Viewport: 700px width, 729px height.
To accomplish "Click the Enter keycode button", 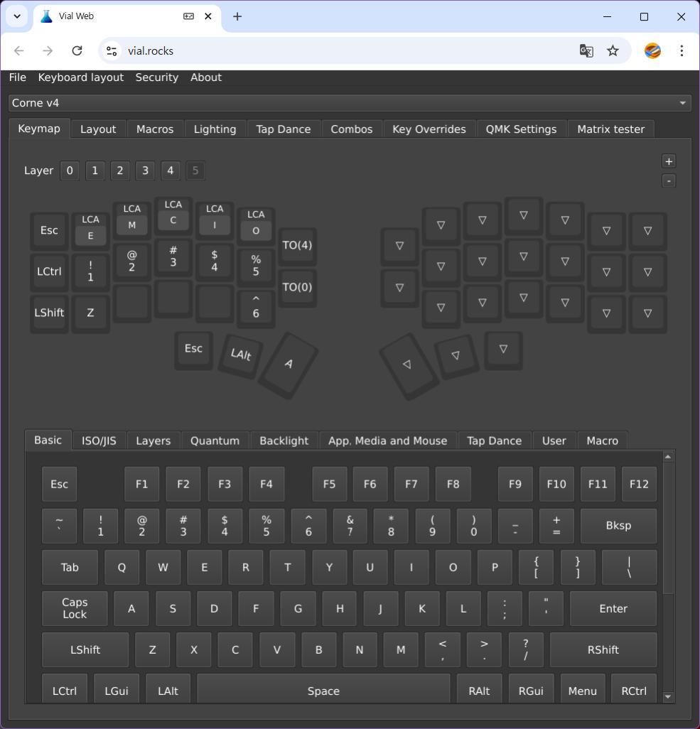I will pyautogui.click(x=613, y=609).
